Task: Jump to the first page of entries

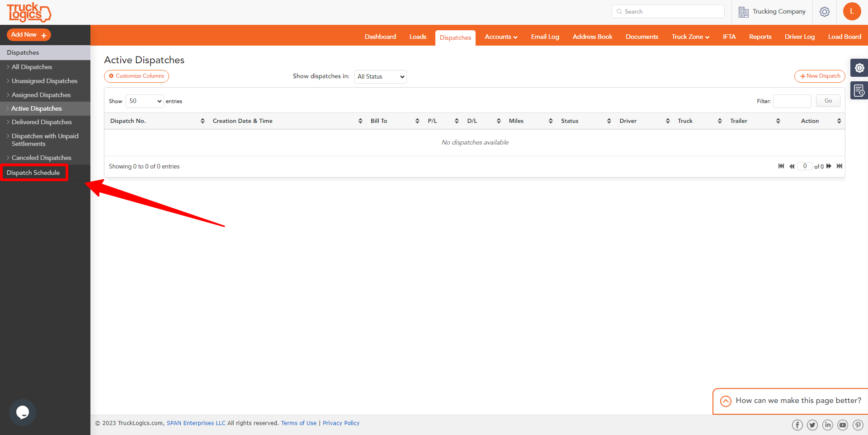Action: tap(781, 166)
